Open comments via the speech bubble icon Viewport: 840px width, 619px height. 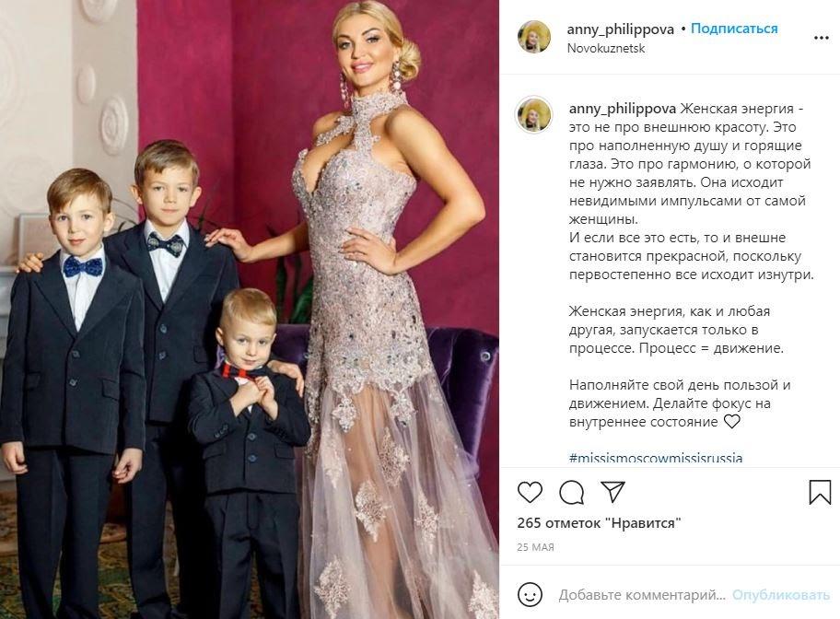[572, 492]
